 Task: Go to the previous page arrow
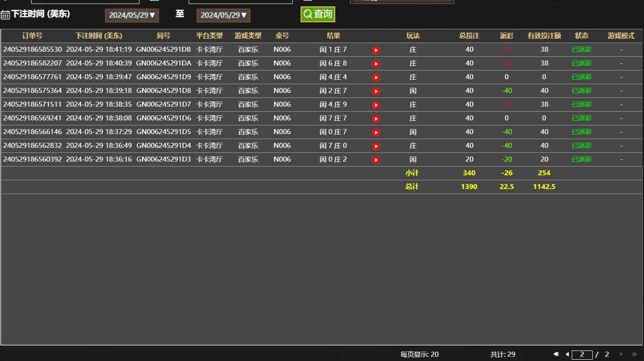click(567, 354)
